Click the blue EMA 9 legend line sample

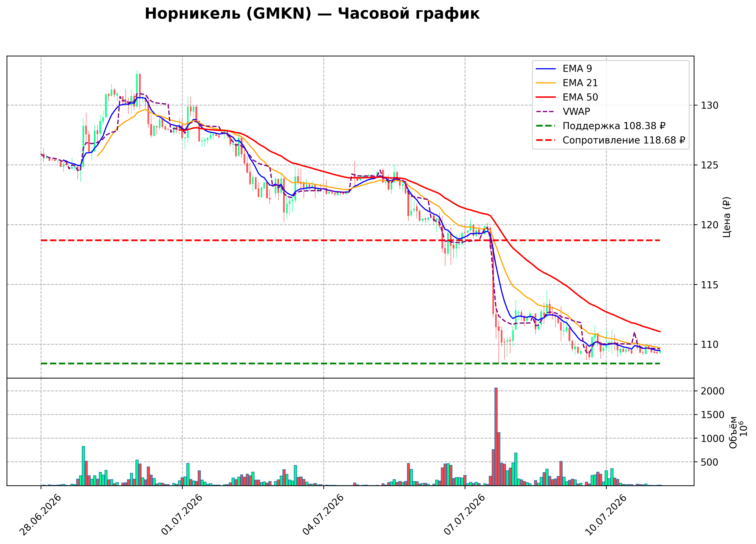[x=546, y=69]
